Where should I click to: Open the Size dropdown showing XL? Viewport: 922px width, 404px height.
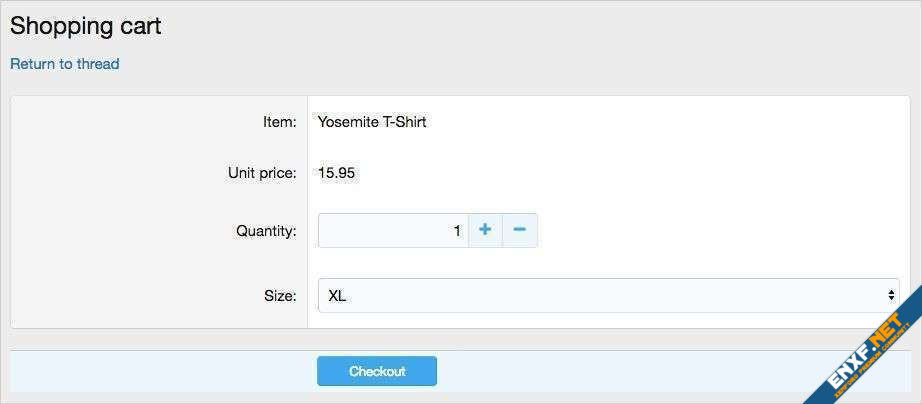click(600, 296)
